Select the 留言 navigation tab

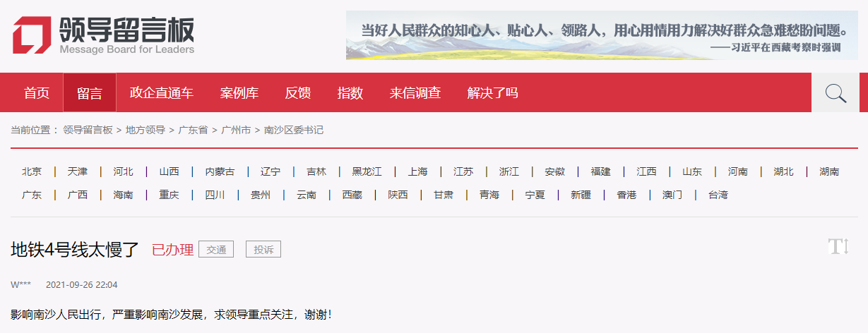click(90, 93)
